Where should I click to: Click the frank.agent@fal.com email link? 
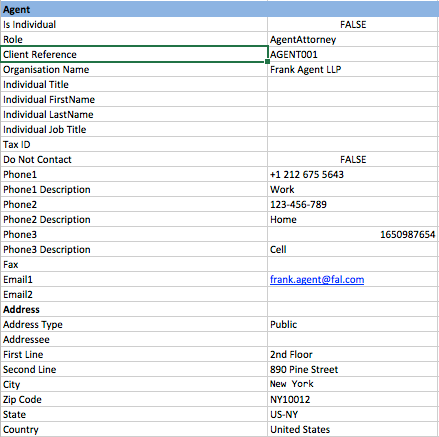click(x=317, y=279)
